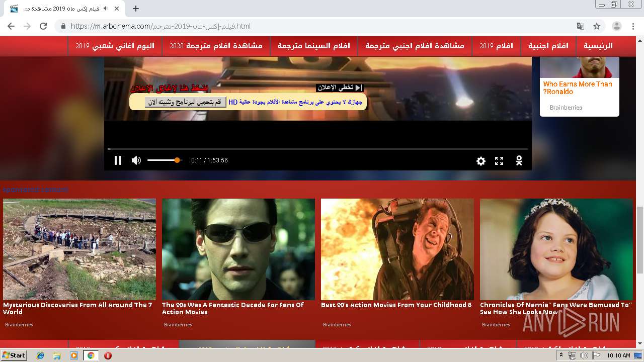Open File Explorer folder taskbar icon
The height and width of the screenshot is (362, 644).
57,355
